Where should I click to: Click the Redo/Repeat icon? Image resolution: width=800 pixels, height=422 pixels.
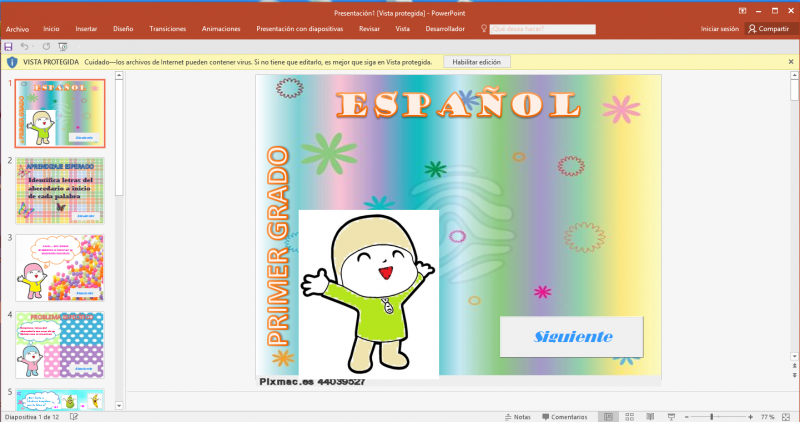point(46,46)
